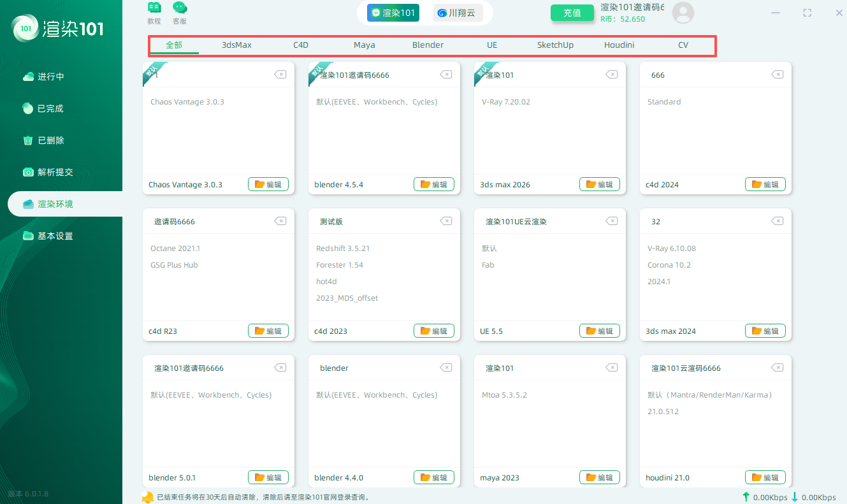Switch to the Blender tab
Screen dimensions: 847x504
coord(428,45)
